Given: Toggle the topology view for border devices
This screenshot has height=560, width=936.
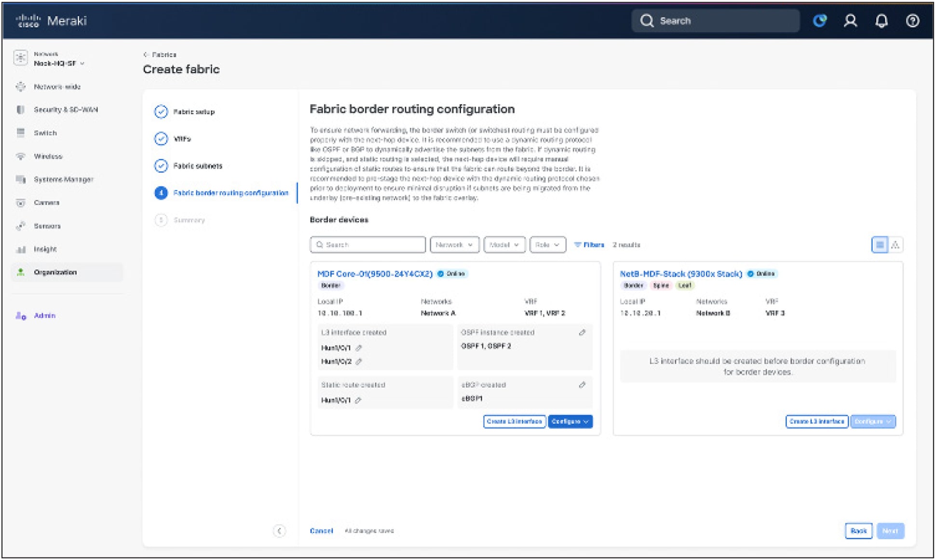Looking at the screenshot, I should [x=896, y=244].
